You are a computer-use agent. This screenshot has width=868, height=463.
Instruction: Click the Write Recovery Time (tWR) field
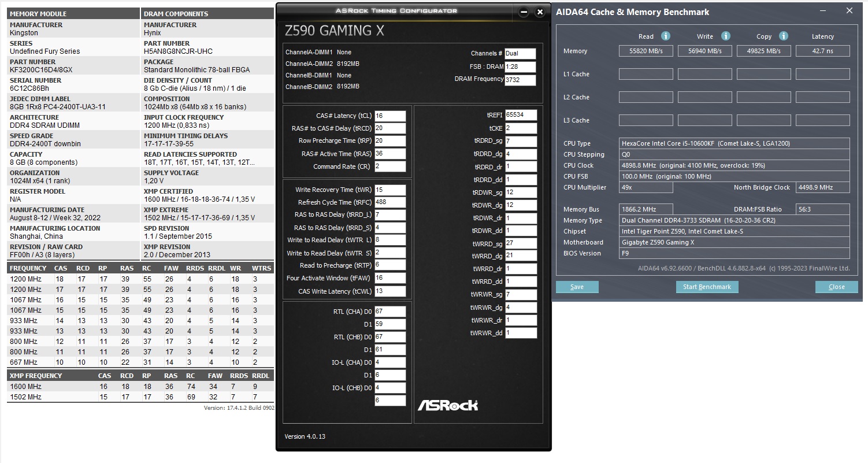pyautogui.click(x=390, y=190)
